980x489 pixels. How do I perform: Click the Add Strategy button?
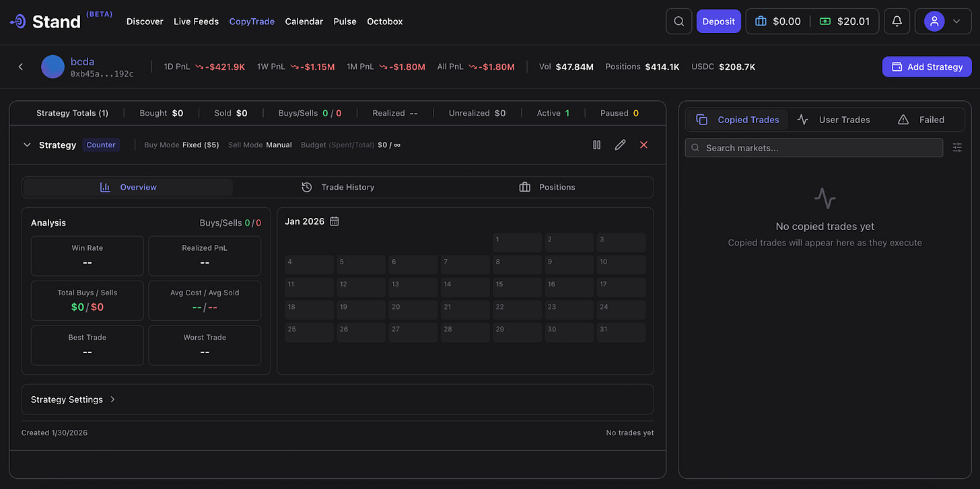pyautogui.click(x=927, y=67)
